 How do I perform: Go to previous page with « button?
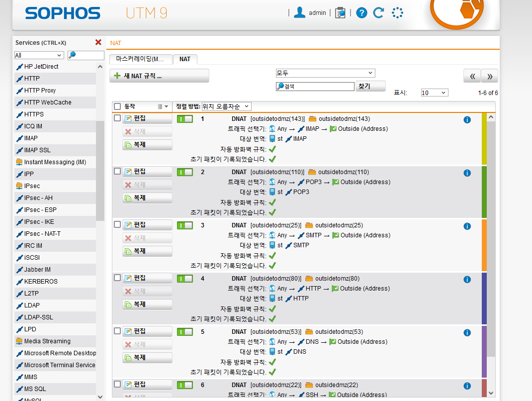click(x=472, y=76)
